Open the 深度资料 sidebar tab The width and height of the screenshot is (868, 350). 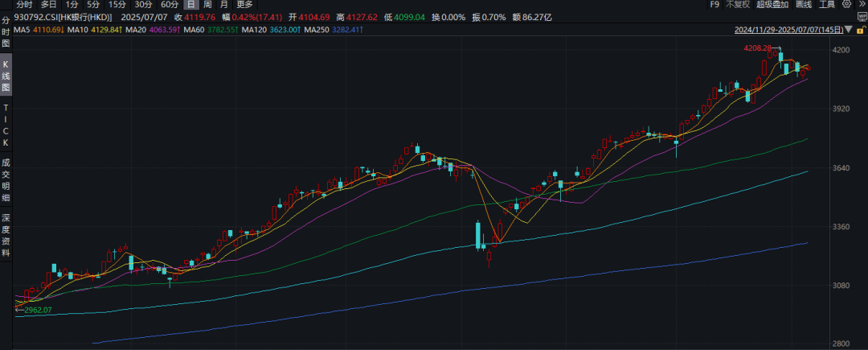click(6, 235)
